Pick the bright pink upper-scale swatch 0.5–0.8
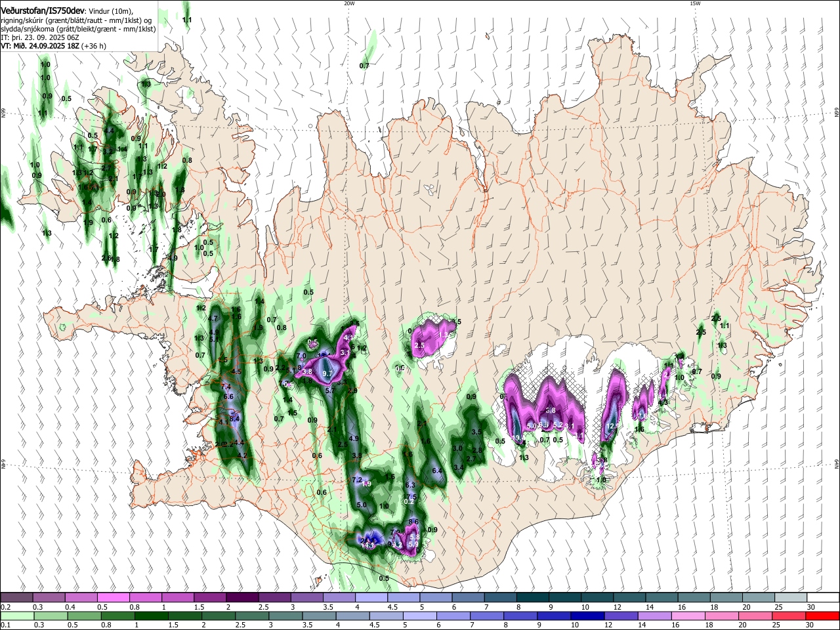This screenshot has height=630, width=840. coord(114,598)
